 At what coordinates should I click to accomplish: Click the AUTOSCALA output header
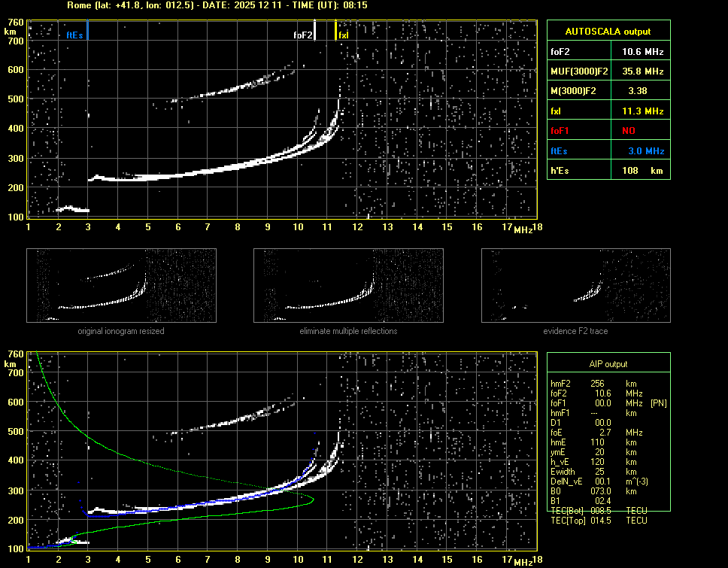point(608,32)
